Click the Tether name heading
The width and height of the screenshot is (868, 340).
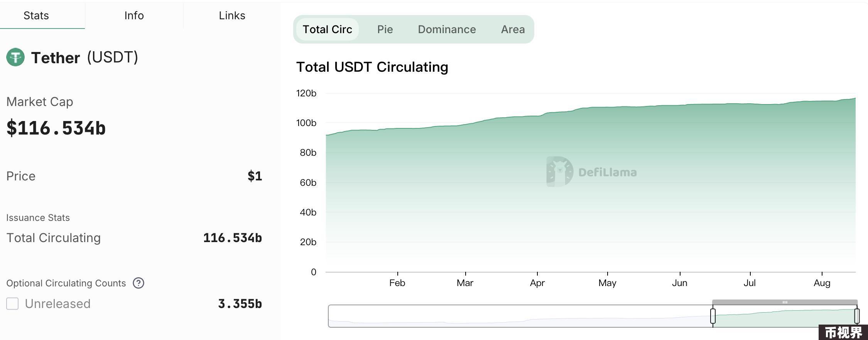coord(56,58)
